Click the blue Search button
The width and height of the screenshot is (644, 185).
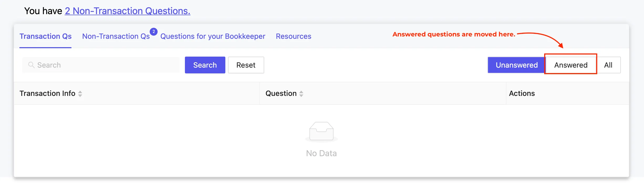click(x=205, y=65)
